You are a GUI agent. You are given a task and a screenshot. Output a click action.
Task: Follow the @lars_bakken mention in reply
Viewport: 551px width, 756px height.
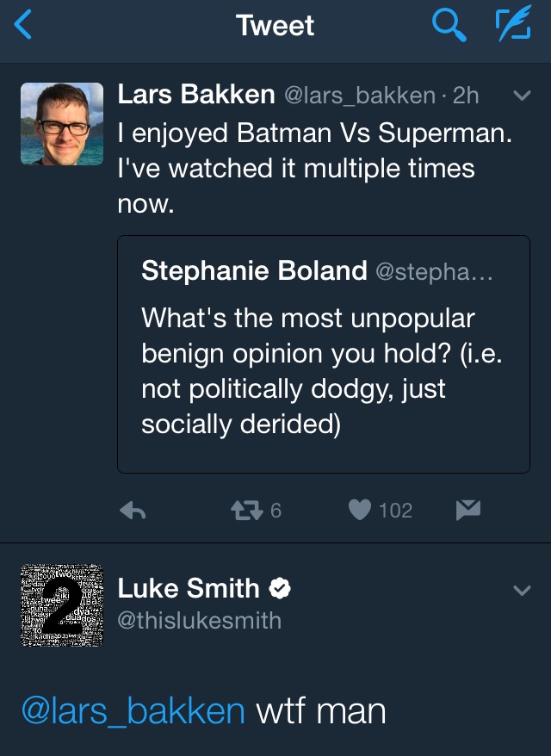pos(133,711)
